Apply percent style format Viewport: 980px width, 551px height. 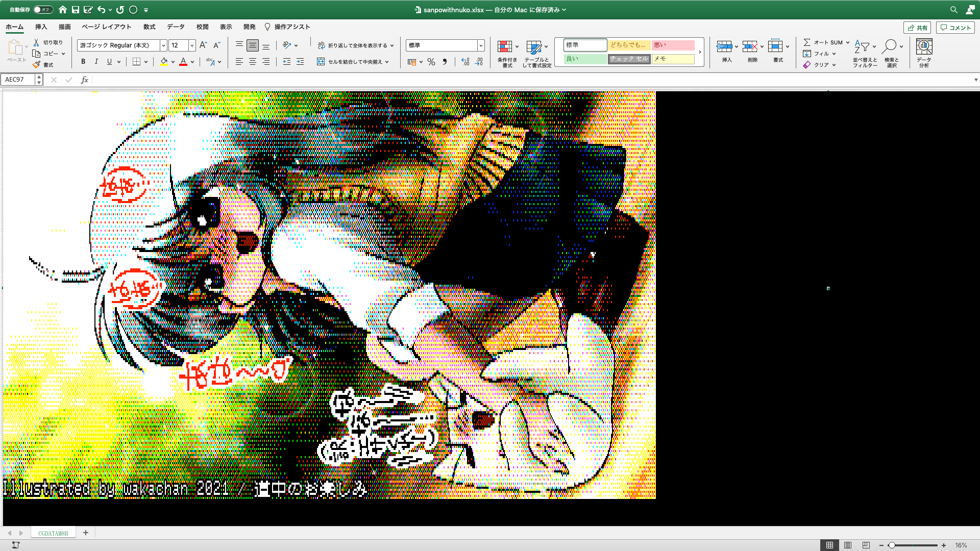[431, 62]
